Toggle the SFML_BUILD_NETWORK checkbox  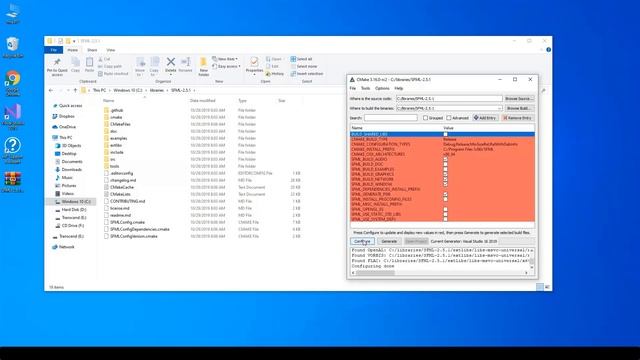click(445, 179)
